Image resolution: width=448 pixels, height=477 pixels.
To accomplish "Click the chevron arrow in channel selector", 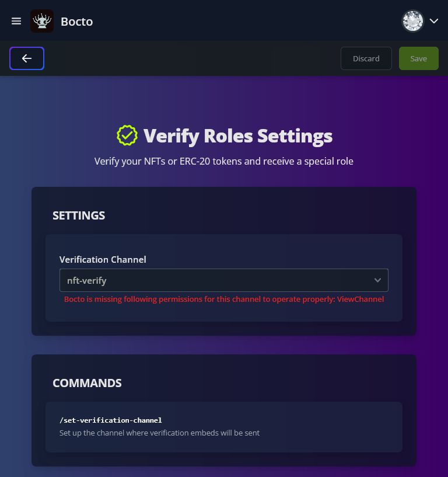I will 377,280.
